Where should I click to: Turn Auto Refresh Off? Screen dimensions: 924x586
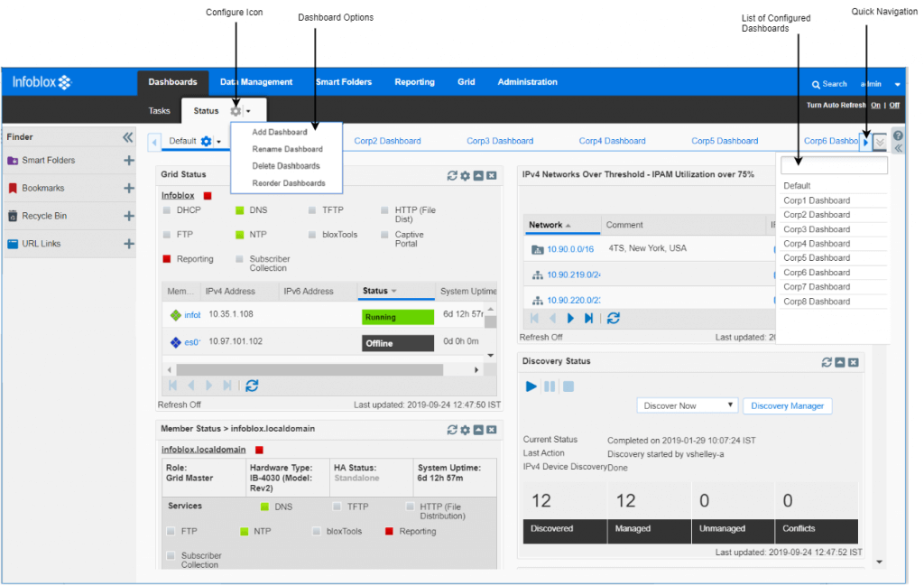tap(894, 105)
